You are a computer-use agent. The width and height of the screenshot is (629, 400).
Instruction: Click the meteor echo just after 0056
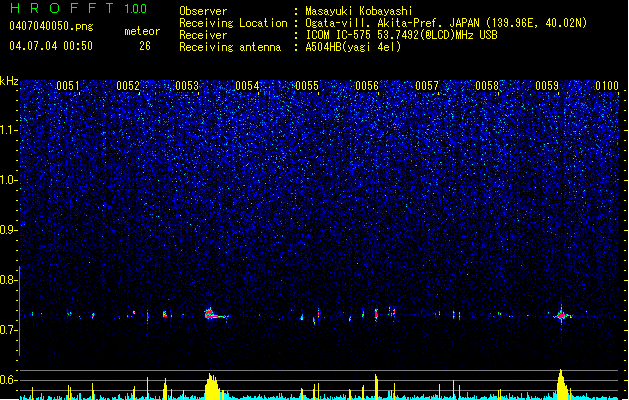(376, 314)
